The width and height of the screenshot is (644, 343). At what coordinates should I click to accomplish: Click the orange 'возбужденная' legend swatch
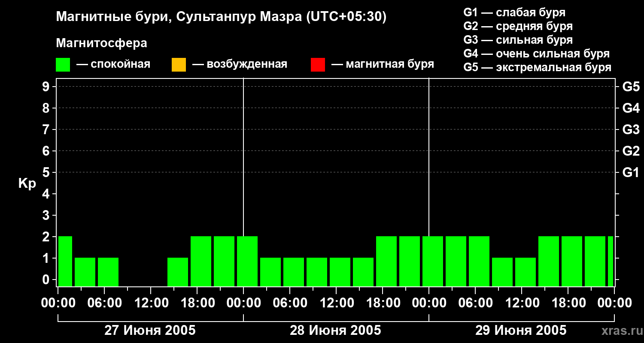click(x=179, y=65)
